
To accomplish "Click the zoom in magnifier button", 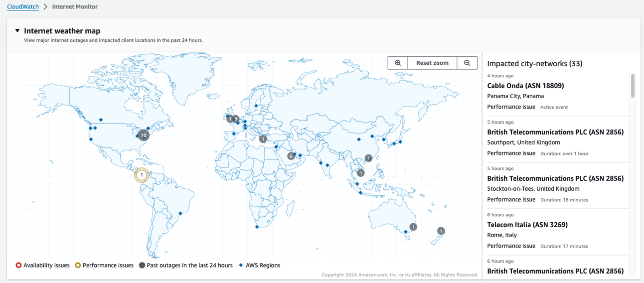I will tap(398, 63).
